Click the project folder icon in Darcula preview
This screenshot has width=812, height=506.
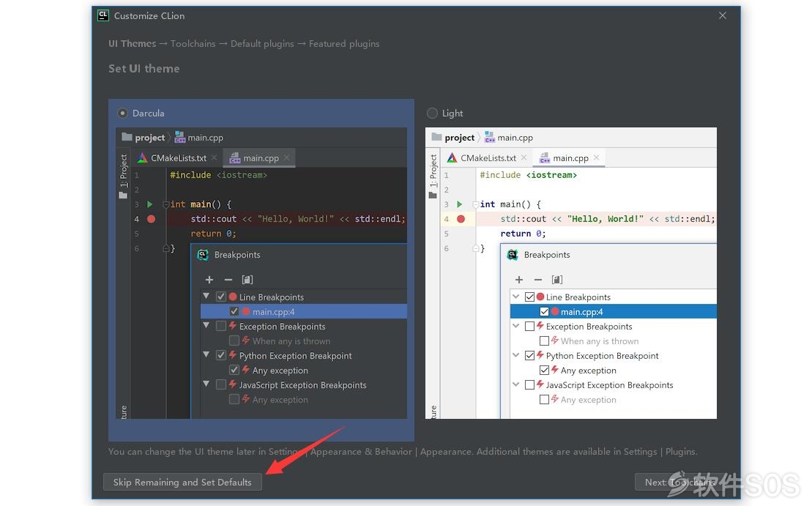(x=127, y=137)
